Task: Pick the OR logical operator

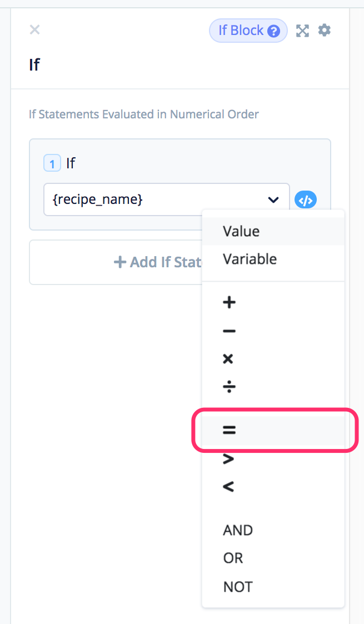Action: point(233,558)
